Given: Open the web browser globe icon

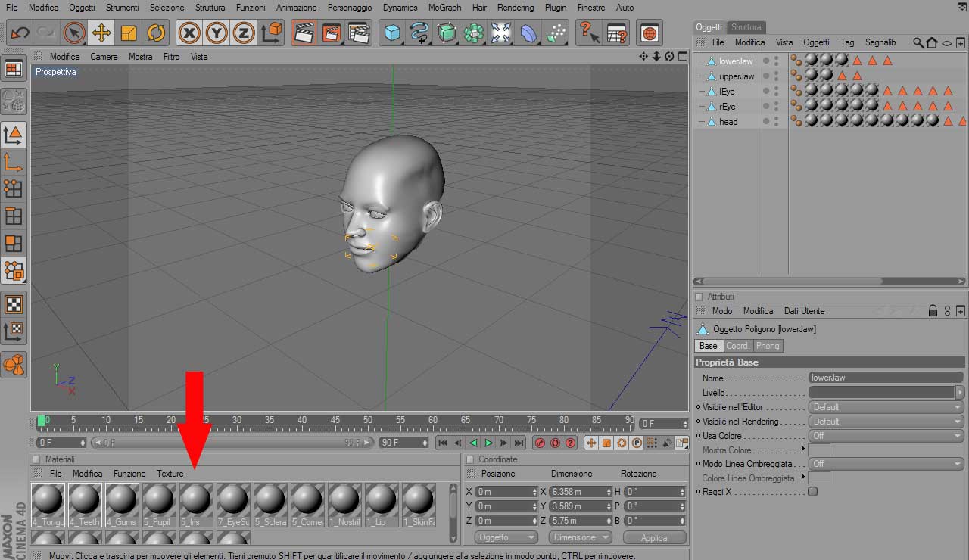Looking at the screenshot, I should pyautogui.click(x=650, y=33).
